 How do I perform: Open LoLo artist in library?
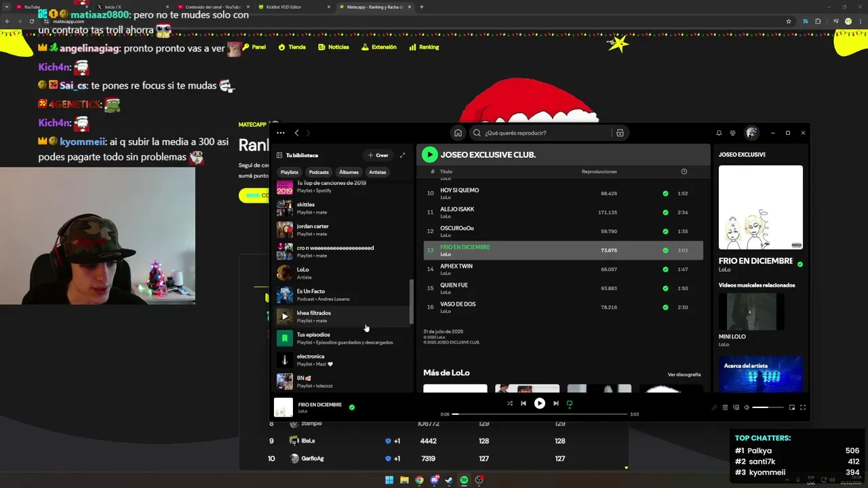click(x=342, y=272)
